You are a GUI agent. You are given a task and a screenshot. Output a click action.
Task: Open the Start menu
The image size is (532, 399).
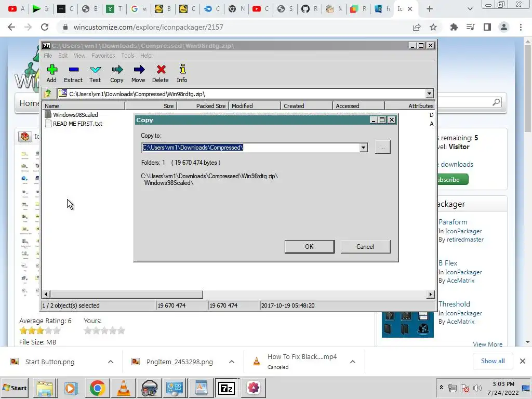[15, 388]
